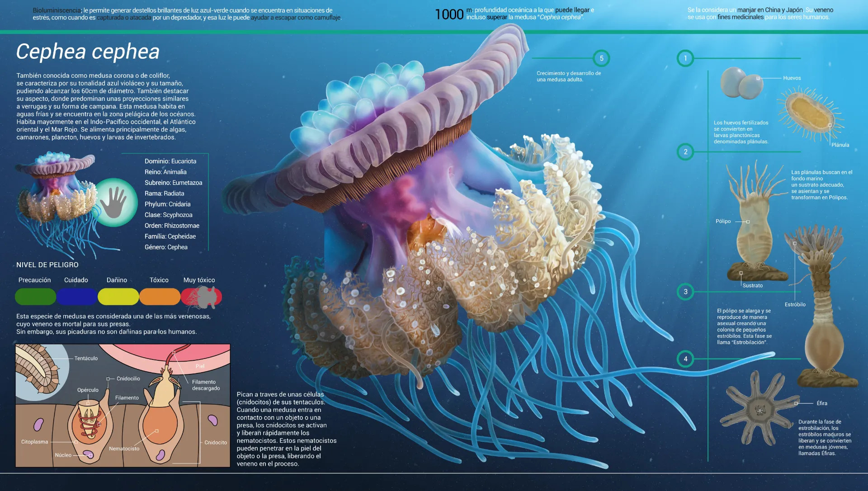Click the small jellyfish thumbnail image
The width and height of the screenshot is (868, 491).
pos(57,199)
